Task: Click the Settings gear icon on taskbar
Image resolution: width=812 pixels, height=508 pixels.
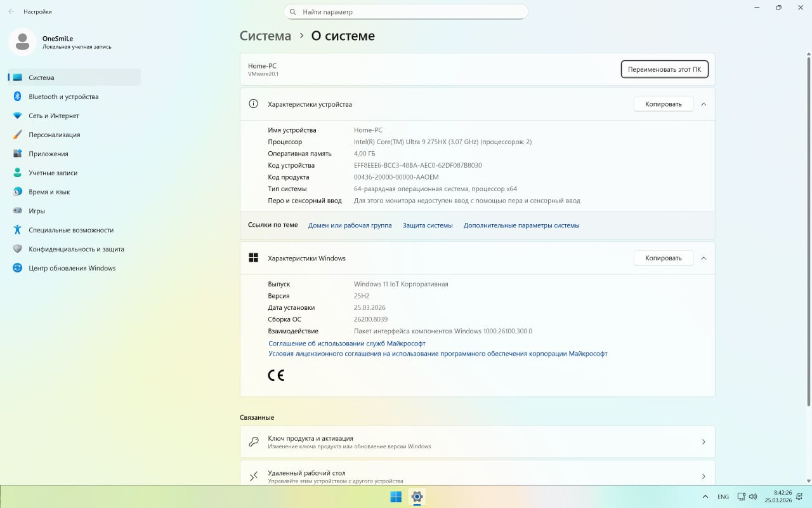Action: pos(417,497)
